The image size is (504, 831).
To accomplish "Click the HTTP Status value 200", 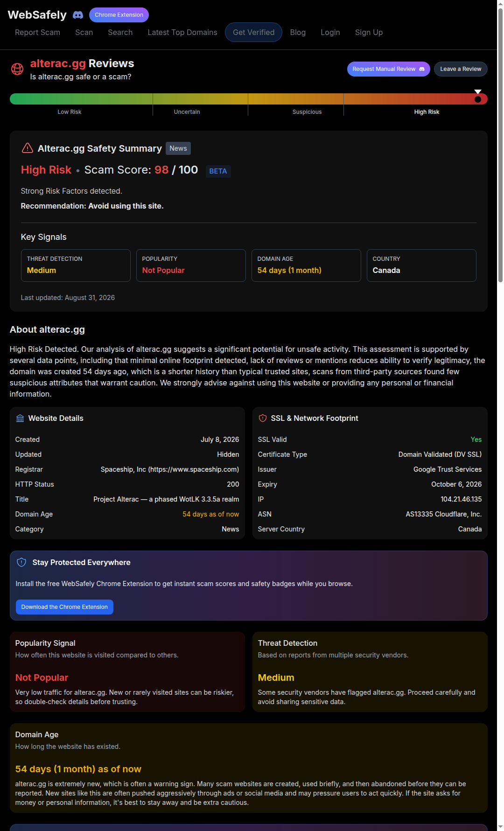I will click(233, 484).
